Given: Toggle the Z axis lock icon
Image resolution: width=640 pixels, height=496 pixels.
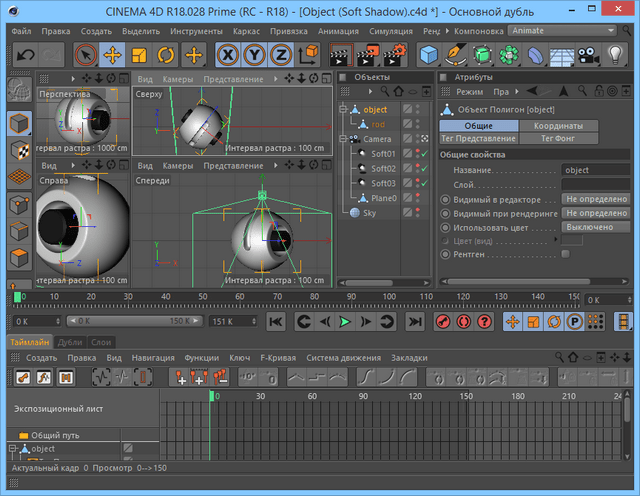Looking at the screenshot, I should pyautogui.click(x=283, y=55).
